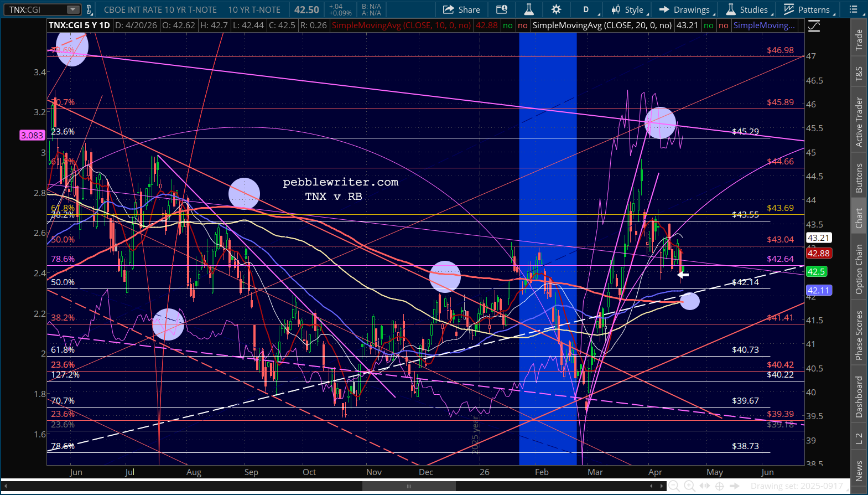Image resolution: width=868 pixels, height=495 pixels.
Task: Click the Studies flask icon
Action: [731, 9]
